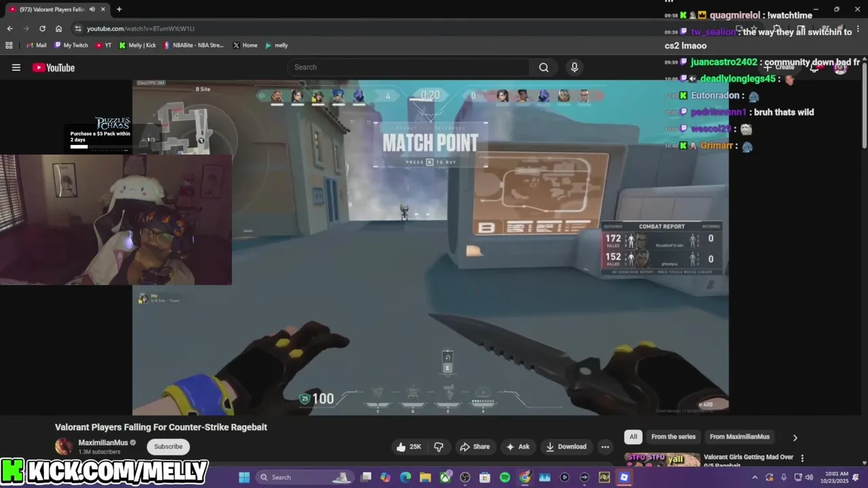Open more actions three-dot menu
Screen dimensions: 868x488
[605, 447]
